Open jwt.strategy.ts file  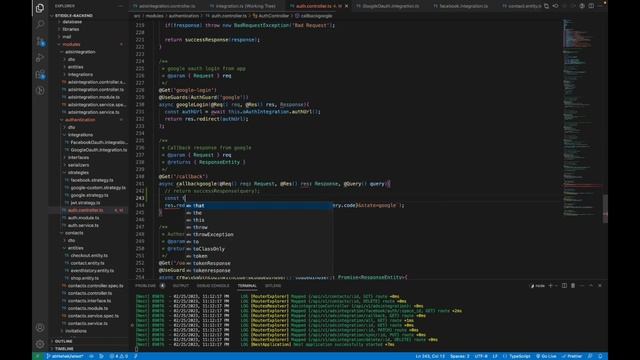pyautogui.click(x=85, y=202)
